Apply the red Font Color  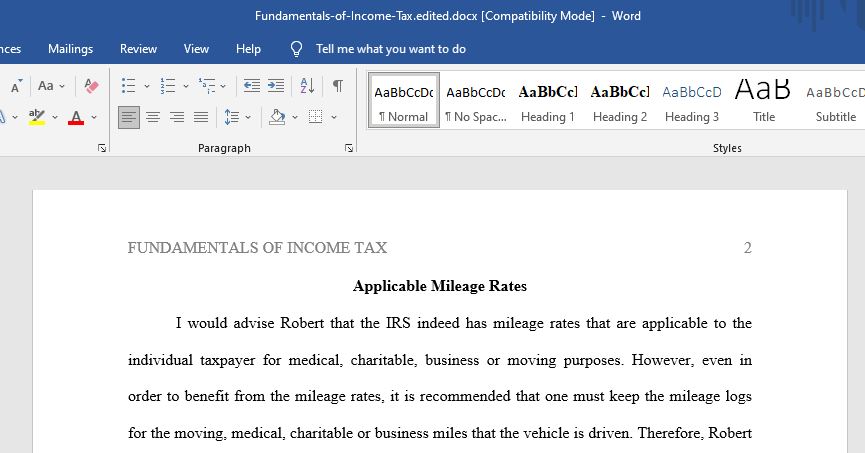point(76,117)
